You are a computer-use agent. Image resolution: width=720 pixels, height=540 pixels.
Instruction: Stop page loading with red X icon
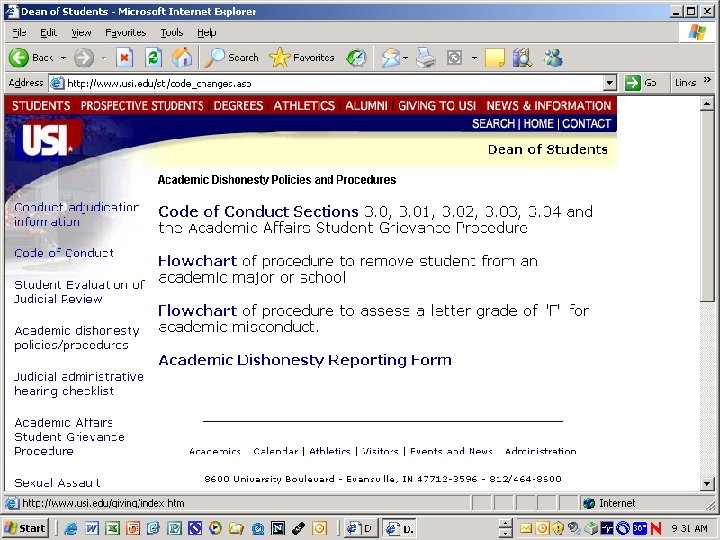[124, 58]
